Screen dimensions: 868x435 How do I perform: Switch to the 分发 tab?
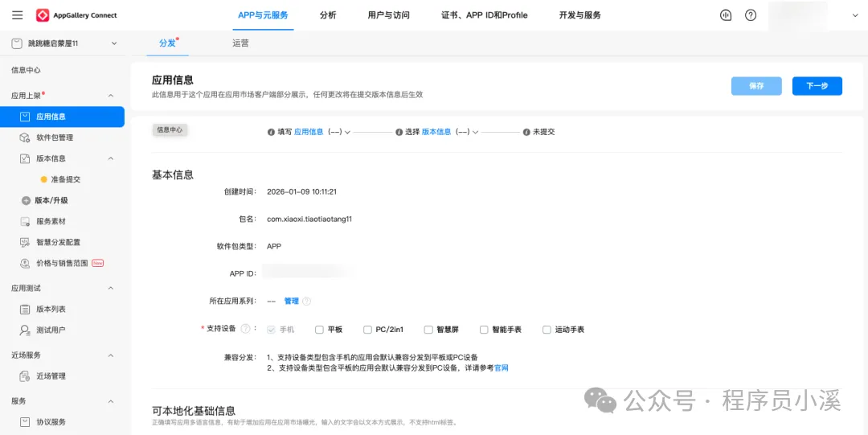(x=167, y=43)
